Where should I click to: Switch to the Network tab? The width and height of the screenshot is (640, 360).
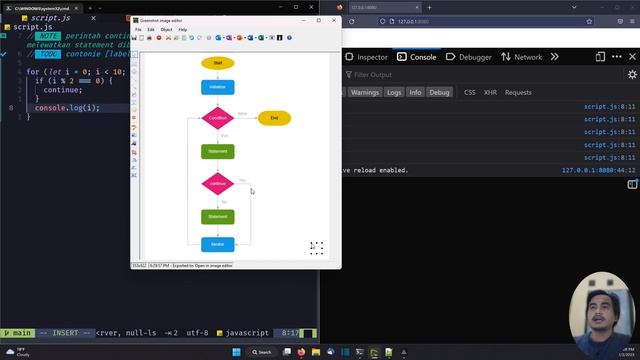point(521,57)
